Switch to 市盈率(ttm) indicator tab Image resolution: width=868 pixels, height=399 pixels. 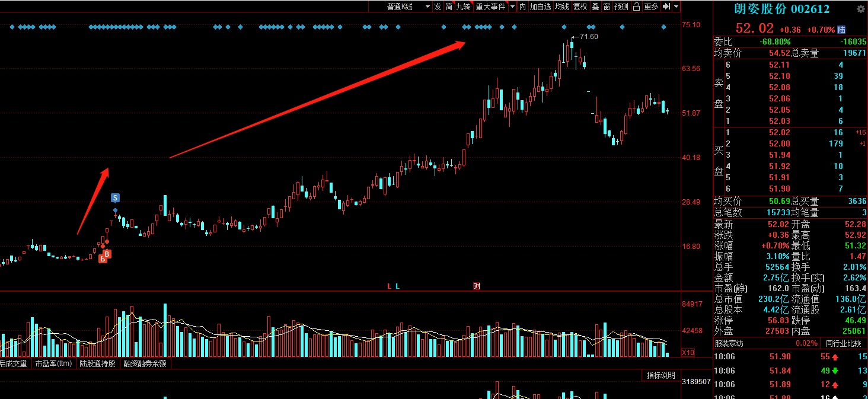point(53,363)
